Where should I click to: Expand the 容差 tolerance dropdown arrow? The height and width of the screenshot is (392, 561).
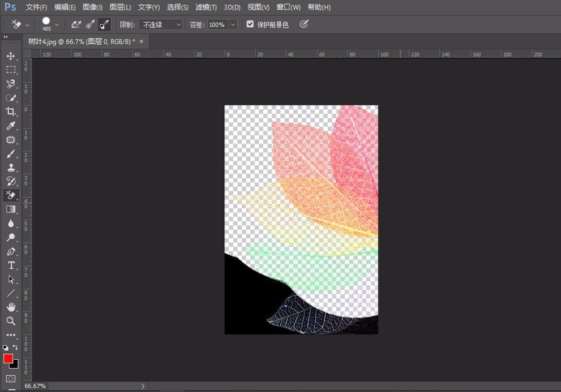coord(232,24)
